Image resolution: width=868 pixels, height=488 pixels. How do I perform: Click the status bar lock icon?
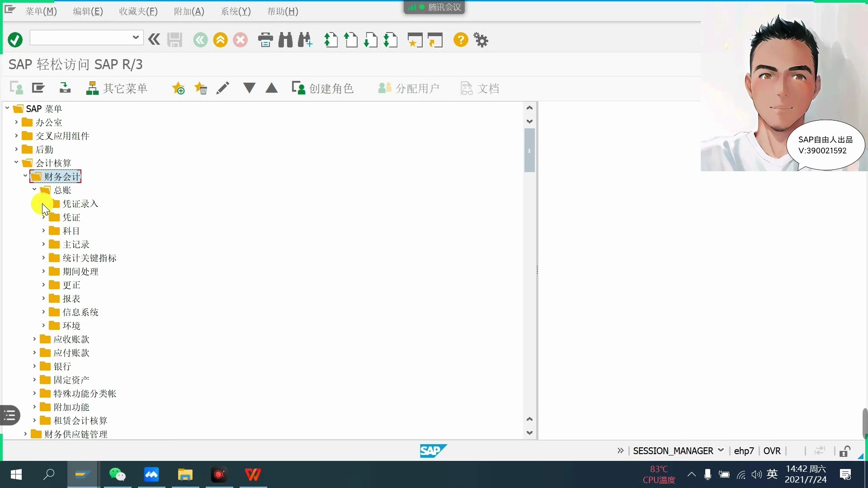(x=844, y=451)
